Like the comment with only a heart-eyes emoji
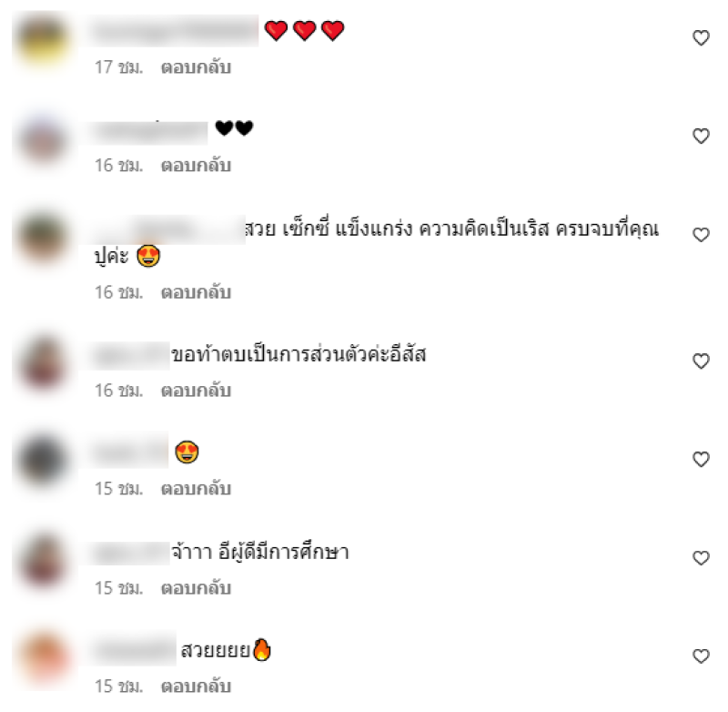728x712 pixels. click(701, 459)
